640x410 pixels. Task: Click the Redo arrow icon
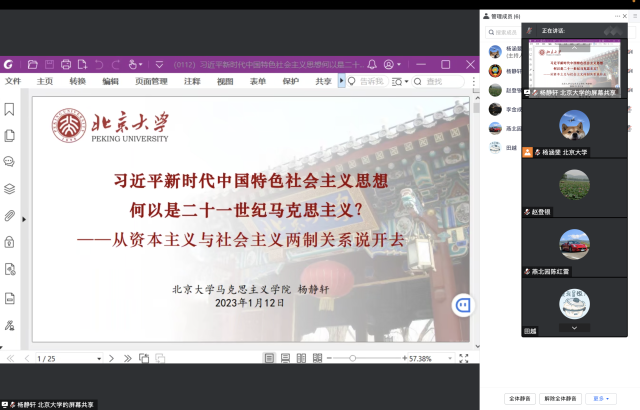point(116,64)
